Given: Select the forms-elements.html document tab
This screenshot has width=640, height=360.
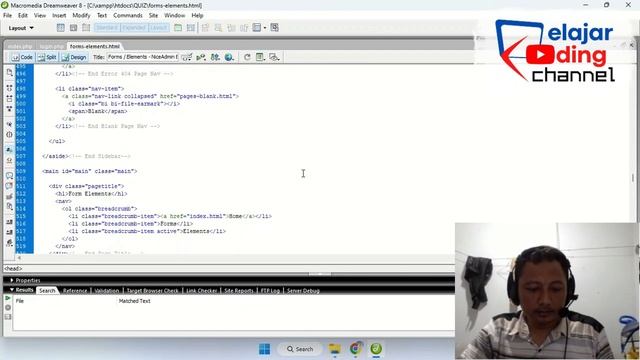Looking at the screenshot, I should (95, 47).
